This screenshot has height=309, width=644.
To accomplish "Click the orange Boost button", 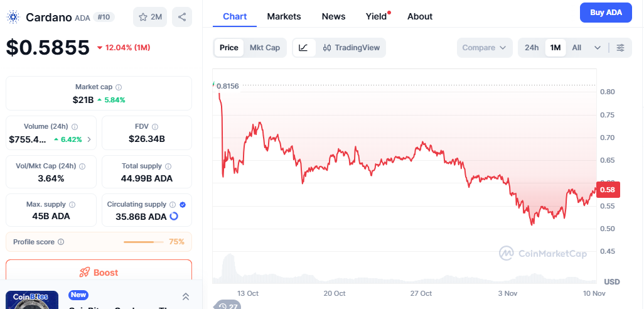I will [x=99, y=272].
